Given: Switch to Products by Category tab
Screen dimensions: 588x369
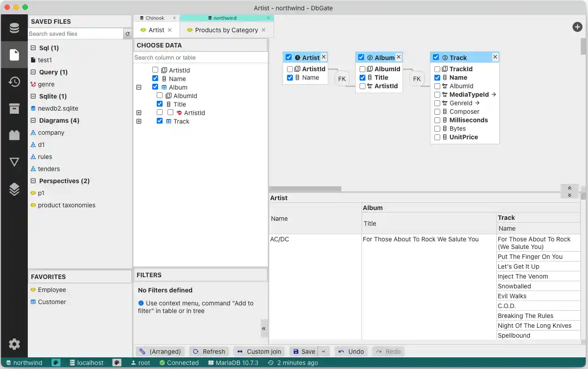Looking at the screenshot, I should pos(226,30).
